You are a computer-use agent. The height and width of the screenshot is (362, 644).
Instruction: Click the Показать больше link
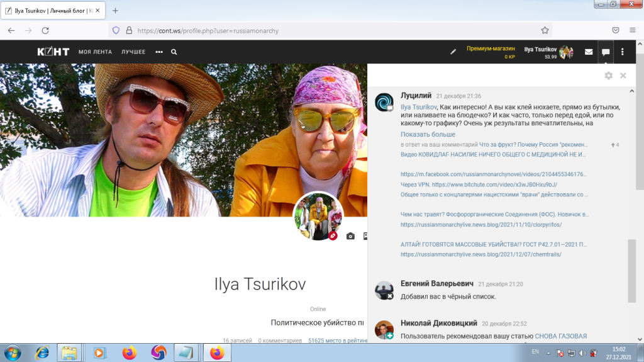click(428, 135)
